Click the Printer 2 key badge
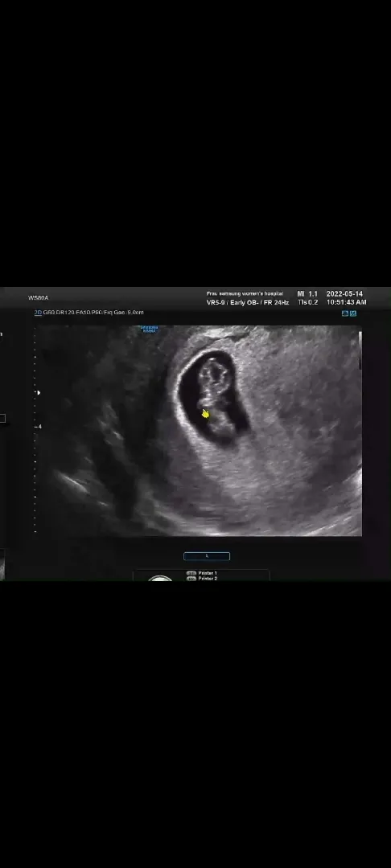 tap(191, 579)
